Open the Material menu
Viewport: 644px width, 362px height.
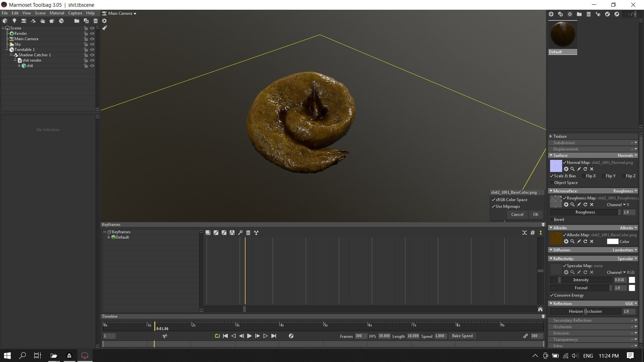tap(57, 13)
